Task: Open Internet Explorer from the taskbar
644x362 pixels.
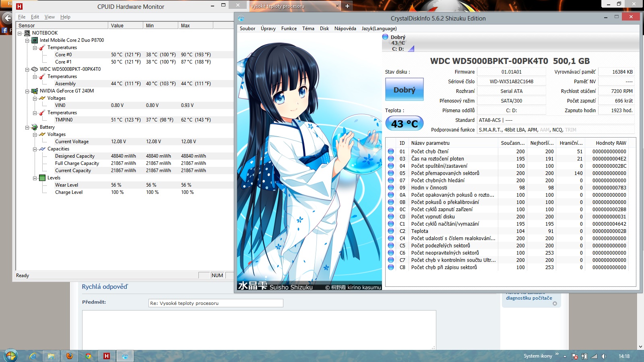Action: click(33, 356)
